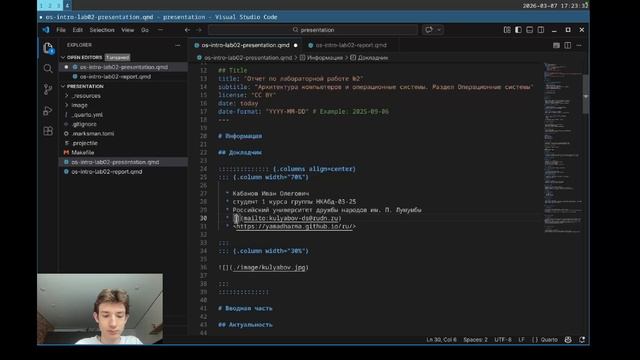Open the Source Control view
This screenshot has height=360, width=640.
click(x=48, y=89)
